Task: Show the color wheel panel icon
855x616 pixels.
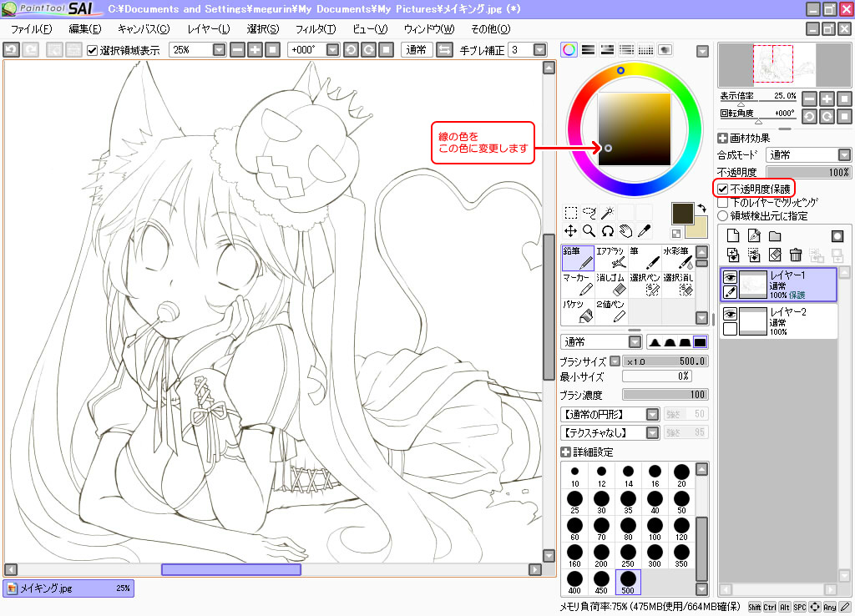Action: tap(569, 50)
